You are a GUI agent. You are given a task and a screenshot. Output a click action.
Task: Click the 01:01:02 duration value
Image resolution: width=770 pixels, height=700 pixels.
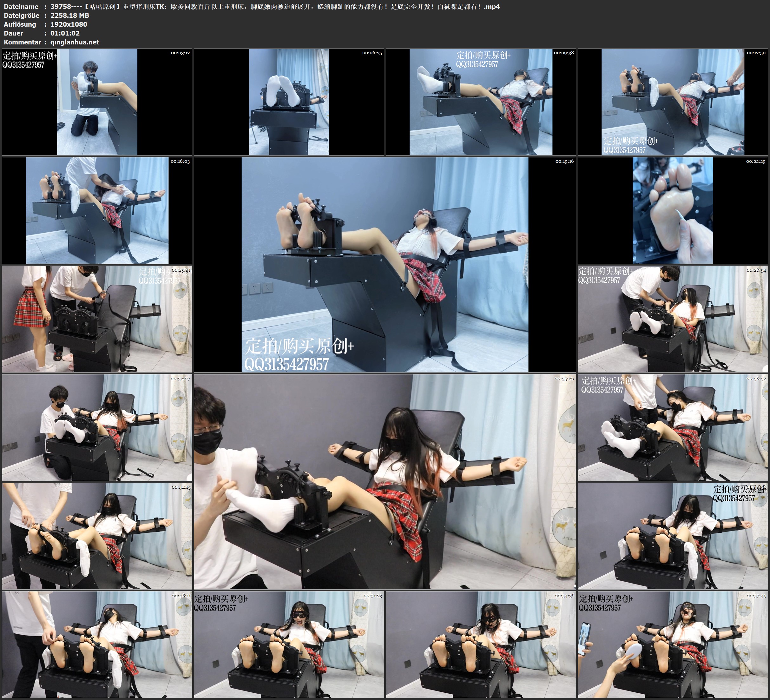[65, 33]
